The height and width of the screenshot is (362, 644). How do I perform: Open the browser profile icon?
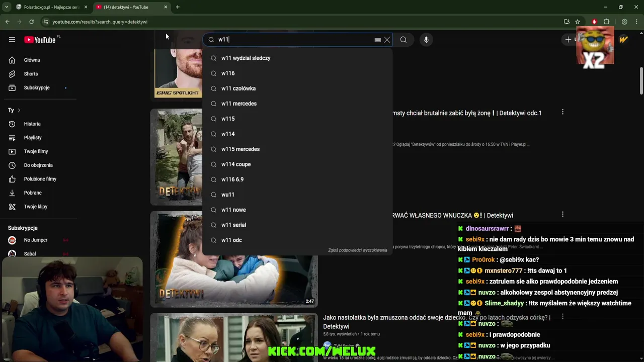[624, 22]
